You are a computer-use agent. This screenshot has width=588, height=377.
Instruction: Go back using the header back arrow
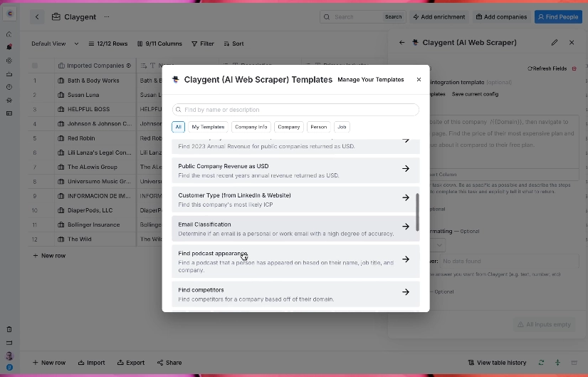click(x=37, y=17)
